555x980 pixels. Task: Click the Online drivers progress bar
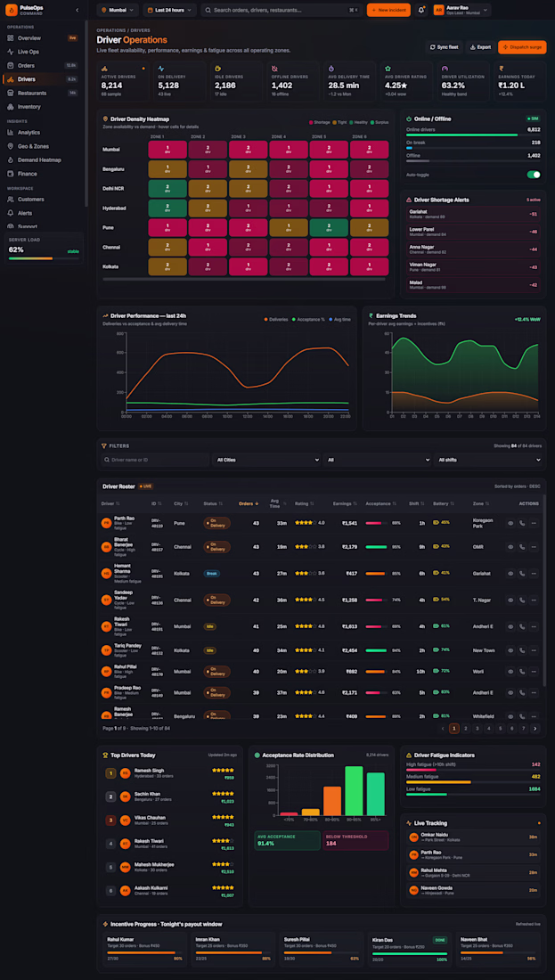point(473,135)
